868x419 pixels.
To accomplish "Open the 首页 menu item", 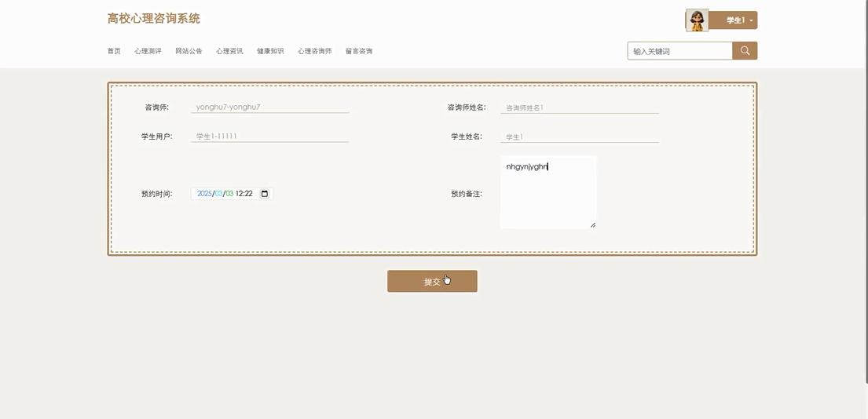I will (x=114, y=51).
